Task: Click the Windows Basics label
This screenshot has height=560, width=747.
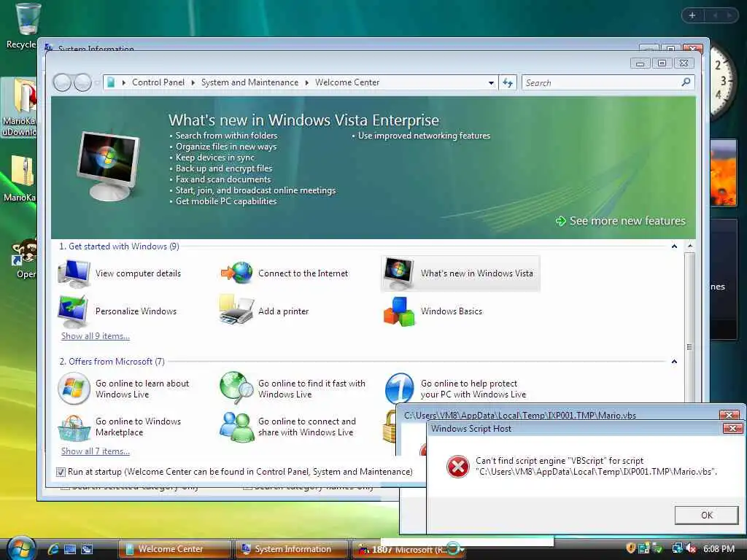Action: click(x=451, y=311)
